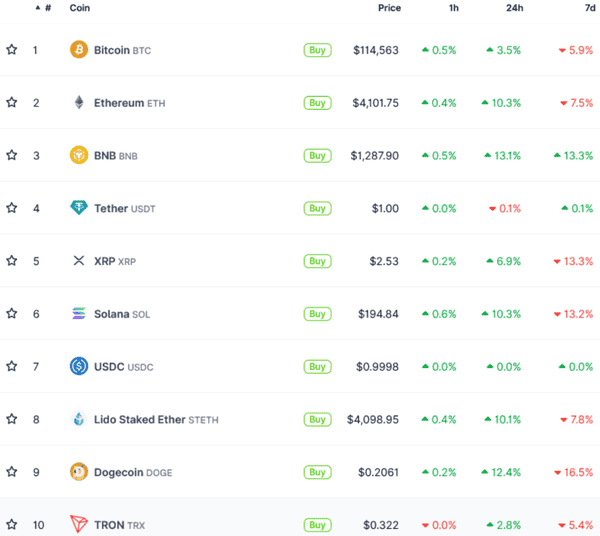This screenshot has height=536, width=600.
Task: Click the Buy button for Dogecoin
Action: [317, 472]
